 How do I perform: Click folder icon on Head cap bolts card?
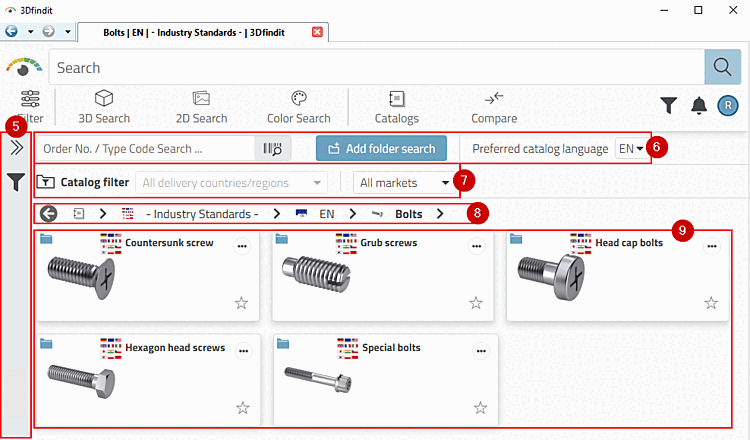point(516,238)
